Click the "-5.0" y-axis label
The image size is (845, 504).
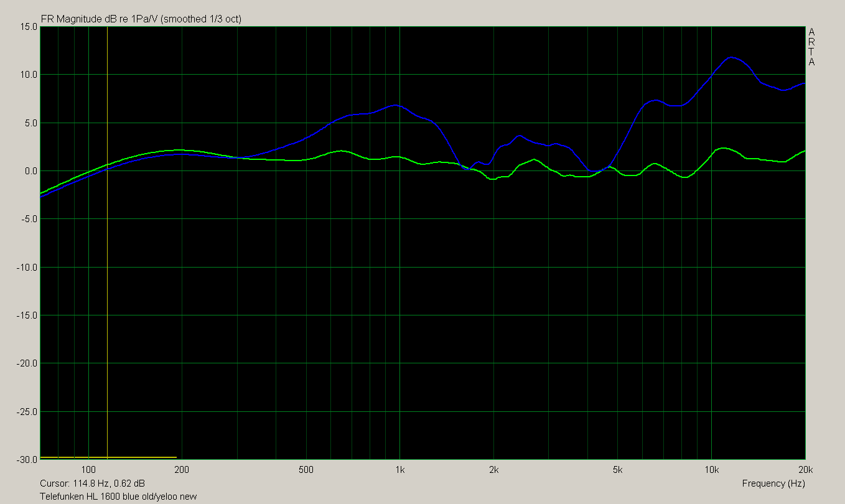29,219
